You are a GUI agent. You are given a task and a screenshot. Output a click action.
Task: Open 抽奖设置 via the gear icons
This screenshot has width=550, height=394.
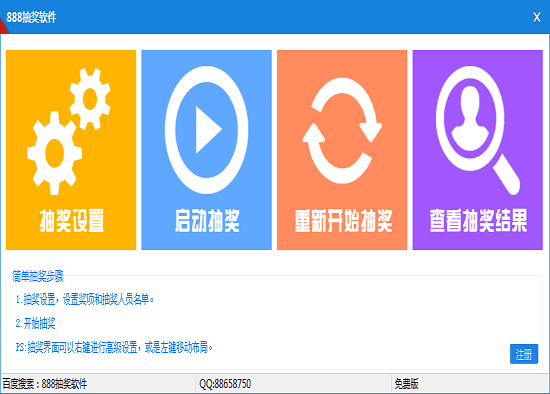tap(69, 131)
